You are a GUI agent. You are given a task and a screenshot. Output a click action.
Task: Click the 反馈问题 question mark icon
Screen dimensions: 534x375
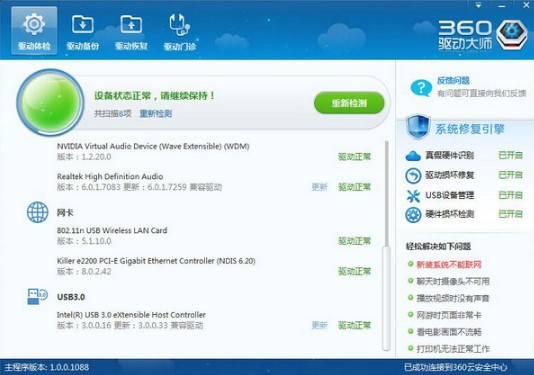pyautogui.click(x=421, y=88)
